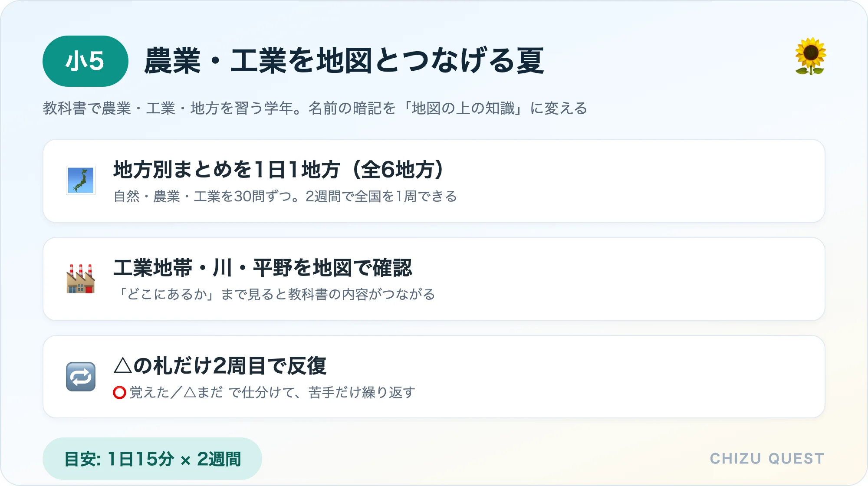Open the 工業地帯・川・平野 card
Screen dimensions: 868x486
(x=434, y=279)
